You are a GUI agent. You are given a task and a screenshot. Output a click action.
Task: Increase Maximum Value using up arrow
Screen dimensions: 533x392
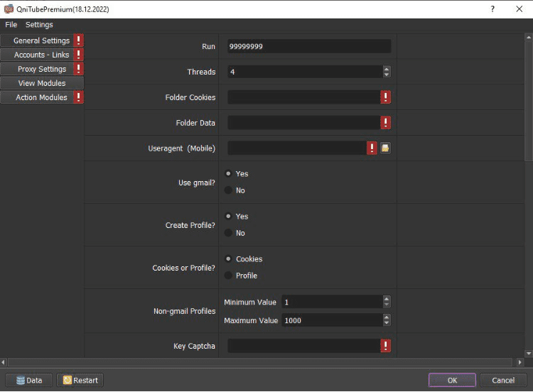[x=387, y=317]
